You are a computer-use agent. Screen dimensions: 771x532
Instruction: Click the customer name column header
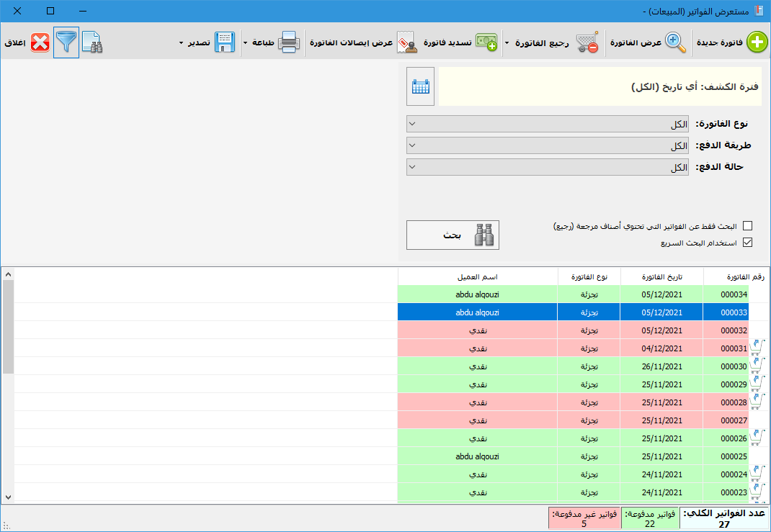(477, 277)
